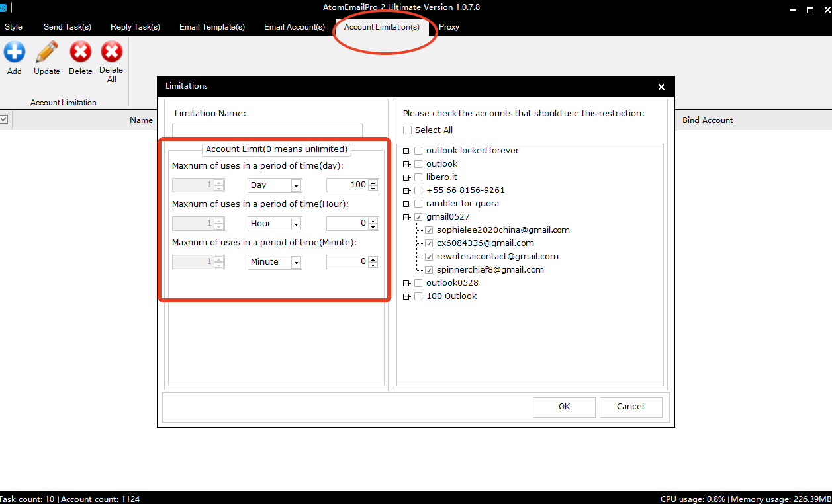Maximize the AtomEmailPro window
Screen dimensions: 832x504
pyautogui.click(x=810, y=10)
